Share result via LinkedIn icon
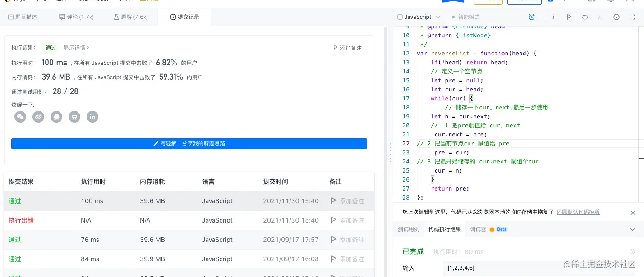The height and width of the screenshot is (277, 644). (x=92, y=117)
